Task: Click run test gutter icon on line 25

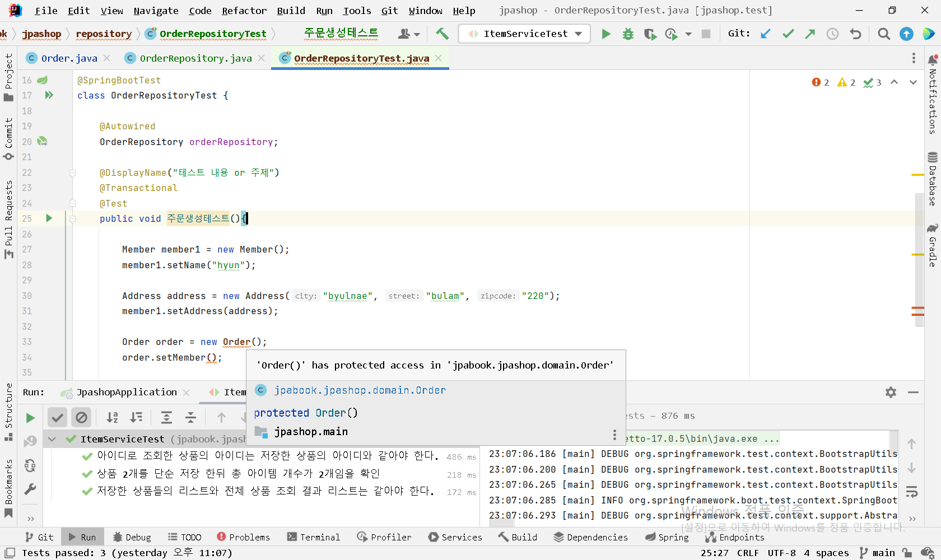Action: [49, 218]
